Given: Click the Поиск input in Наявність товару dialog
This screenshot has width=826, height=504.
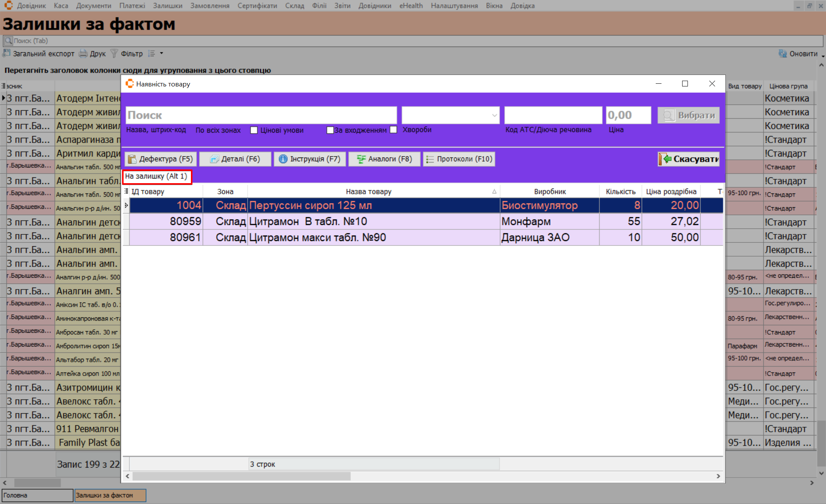Looking at the screenshot, I should point(261,115).
